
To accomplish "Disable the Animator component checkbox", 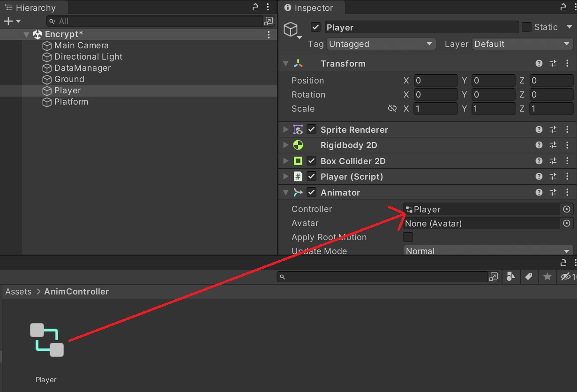I will [x=312, y=192].
